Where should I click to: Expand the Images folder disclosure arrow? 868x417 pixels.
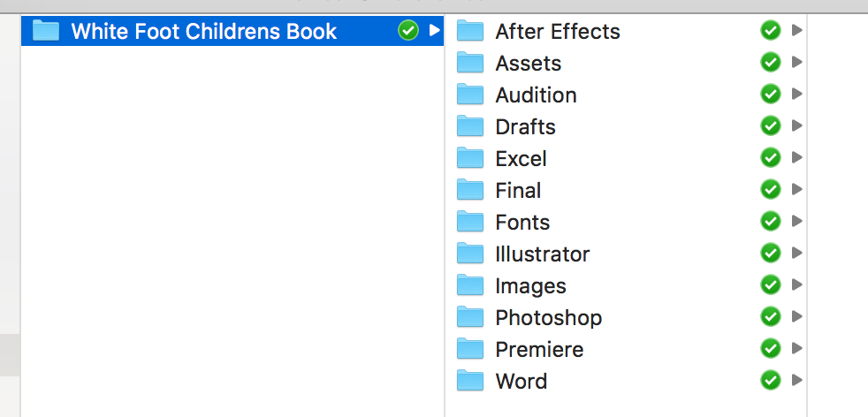click(796, 284)
